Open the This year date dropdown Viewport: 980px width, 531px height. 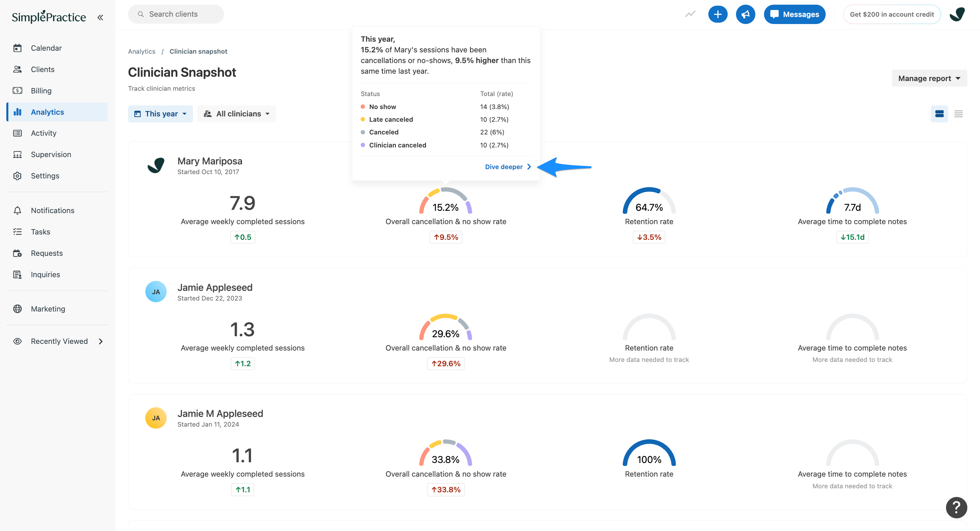point(160,113)
